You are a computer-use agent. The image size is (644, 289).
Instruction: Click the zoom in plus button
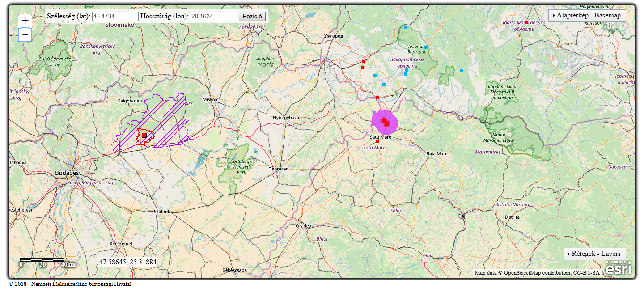point(25,21)
